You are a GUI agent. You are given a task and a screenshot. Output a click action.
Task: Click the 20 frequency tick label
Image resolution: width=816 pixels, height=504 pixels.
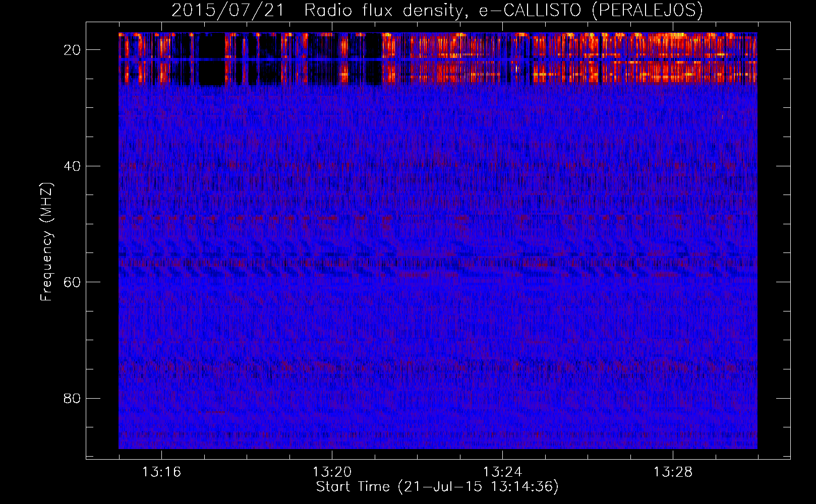(72, 50)
